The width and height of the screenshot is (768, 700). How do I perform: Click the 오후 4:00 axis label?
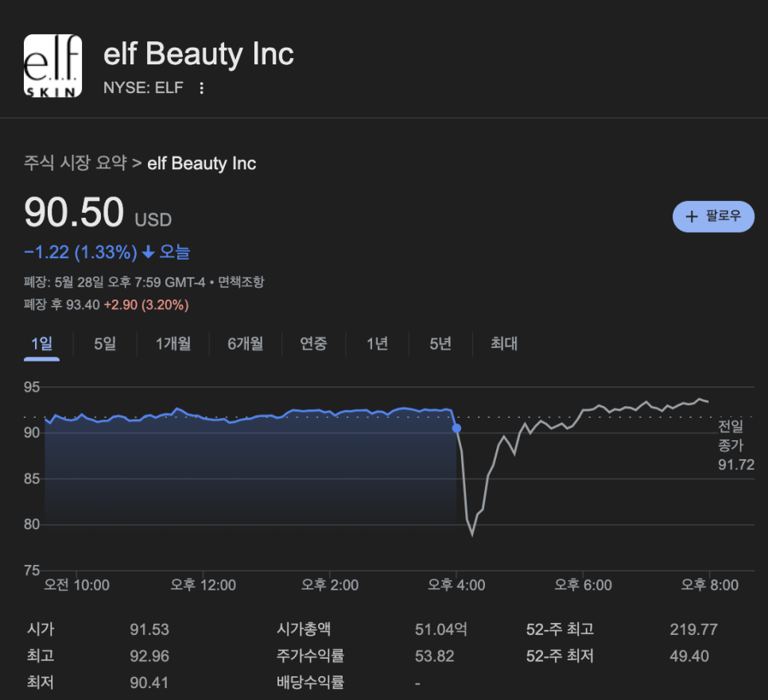(456, 585)
